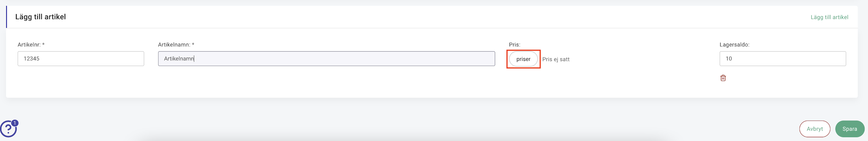Screen dimensions: 868x141
Task: Cancel with the Avbryt button
Action: click(x=815, y=129)
